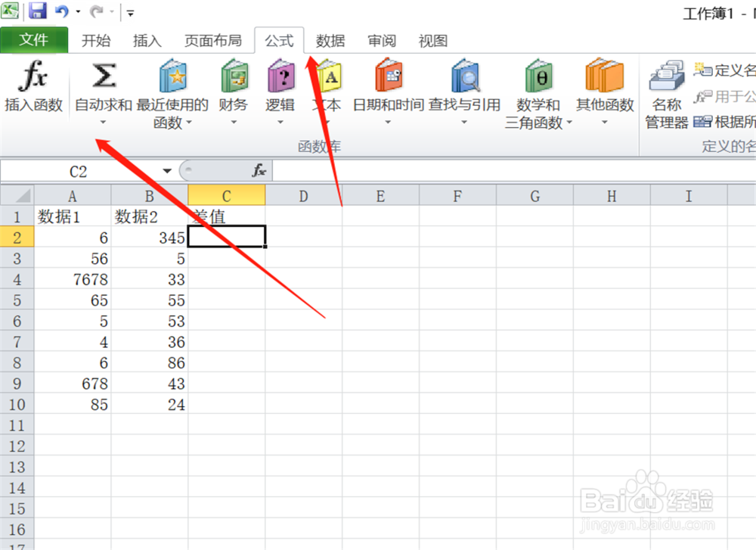Open Customize Quick Access Toolbar dropdown
Image resolution: width=756 pixels, height=550 pixels.
(x=130, y=13)
